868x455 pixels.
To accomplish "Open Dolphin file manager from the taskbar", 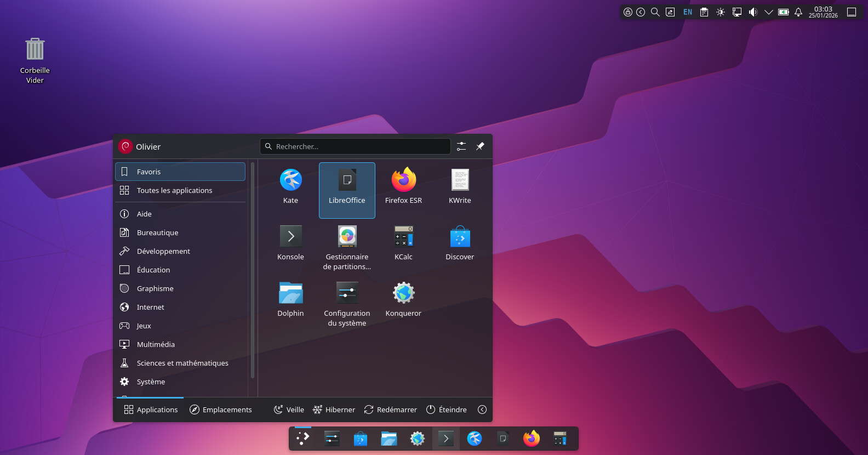I will tap(389, 439).
